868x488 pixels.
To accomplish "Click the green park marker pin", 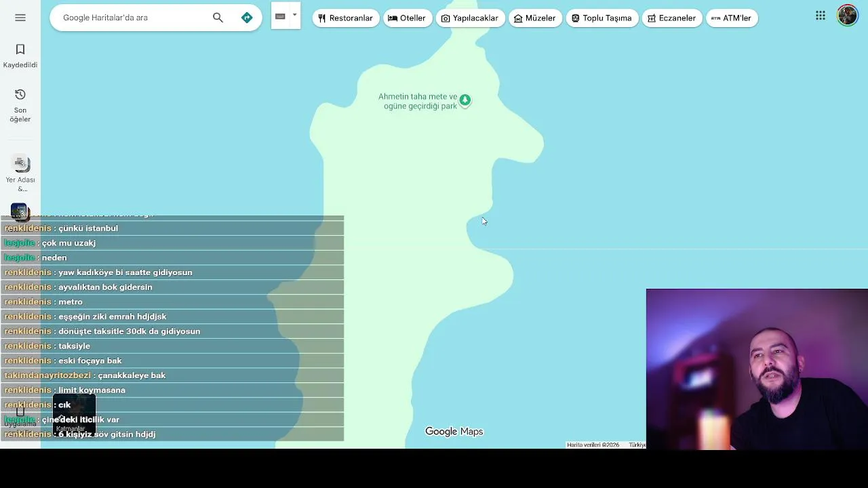I will click(x=465, y=100).
